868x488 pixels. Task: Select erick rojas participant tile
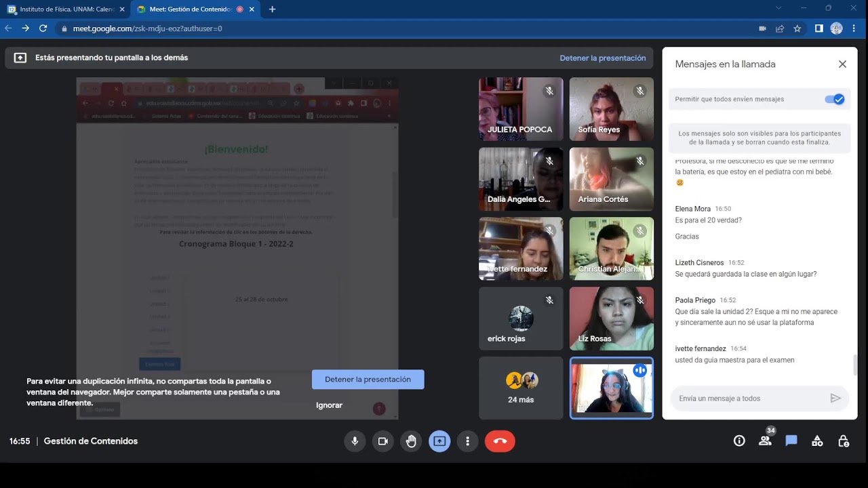click(521, 319)
